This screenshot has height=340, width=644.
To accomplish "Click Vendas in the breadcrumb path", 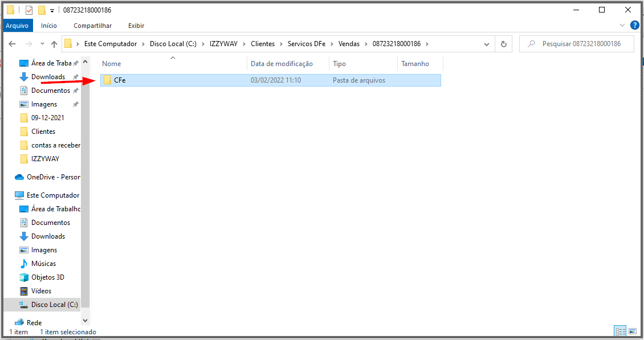I will point(349,44).
